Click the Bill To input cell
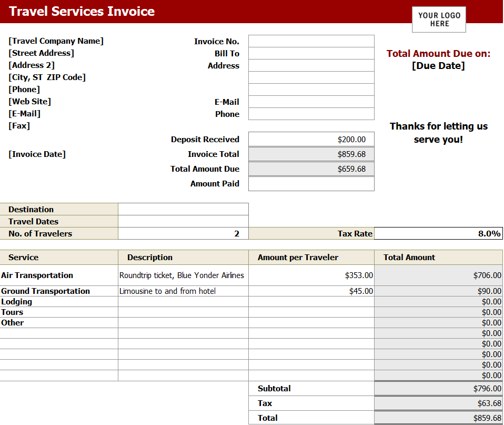Screen dimensions: 504x425 tap(311, 53)
